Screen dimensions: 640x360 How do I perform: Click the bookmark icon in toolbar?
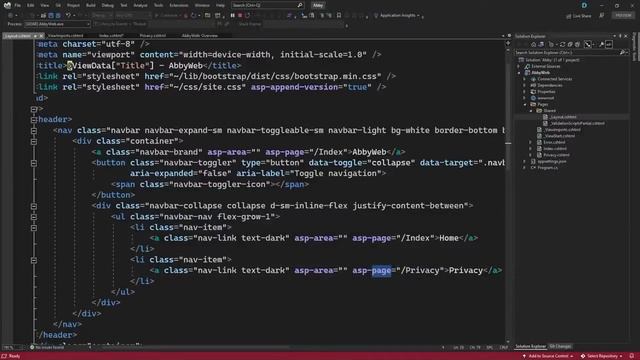(339, 16)
